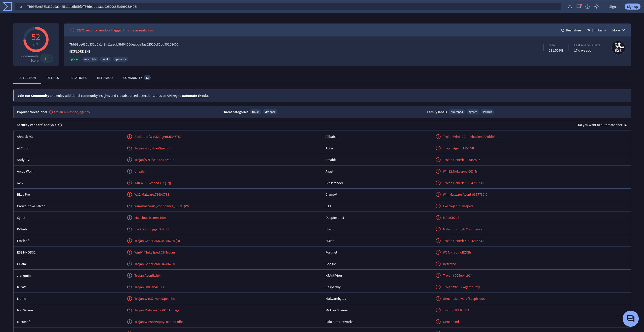The width and height of the screenshot is (644, 332).
Task: Click the peexe tag
Action: pos(75,59)
